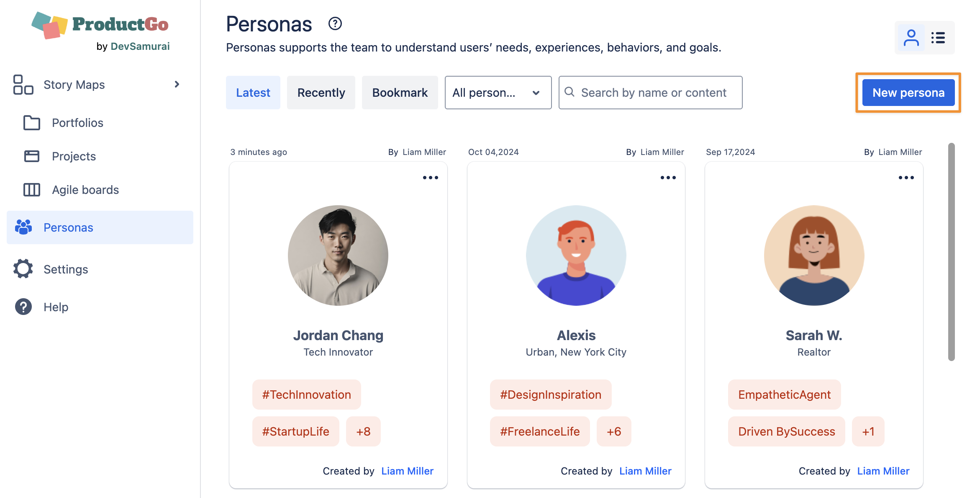980x498 pixels.
Task: Open the All personas filter dropdown
Action: click(498, 93)
